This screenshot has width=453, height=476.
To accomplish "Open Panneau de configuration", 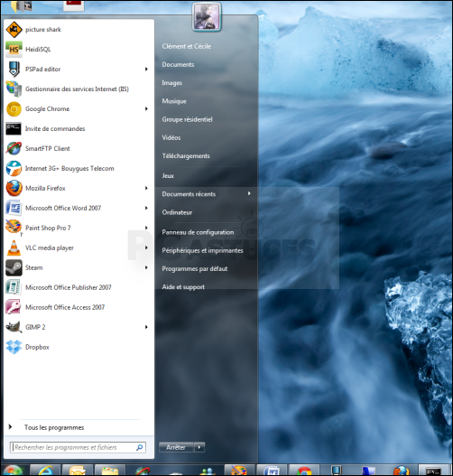I will [x=198, y=232].
